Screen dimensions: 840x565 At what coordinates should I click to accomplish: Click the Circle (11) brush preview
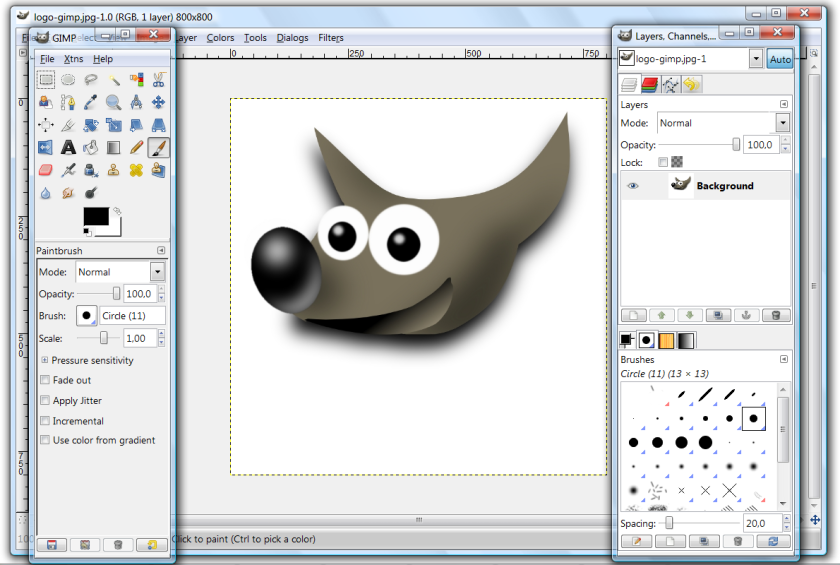(86, 316)
